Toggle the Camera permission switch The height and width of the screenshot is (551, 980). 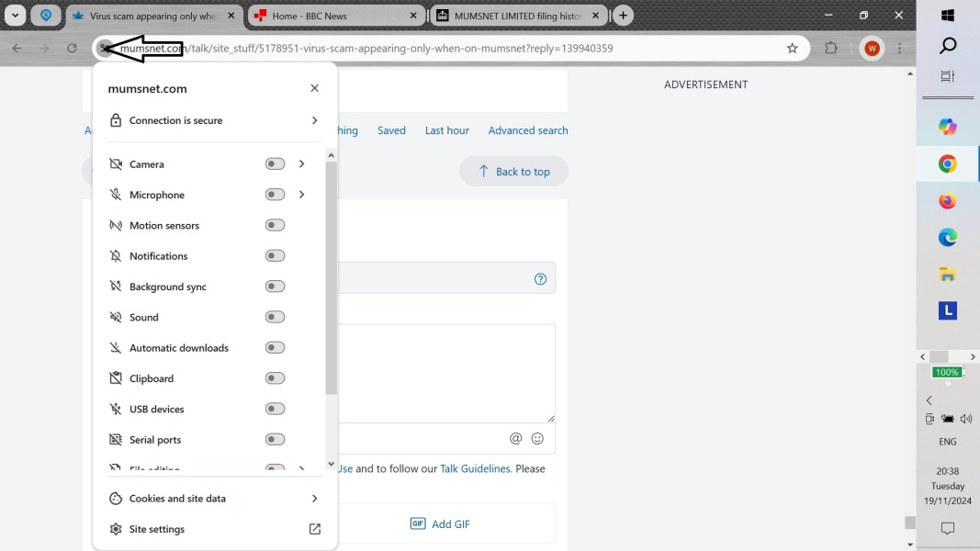click(x=275, y=164)
